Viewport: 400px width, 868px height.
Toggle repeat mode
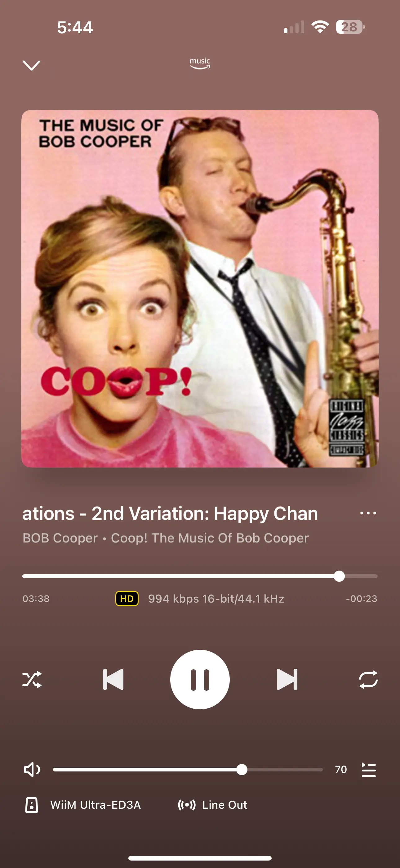click(x=368, y=679)
